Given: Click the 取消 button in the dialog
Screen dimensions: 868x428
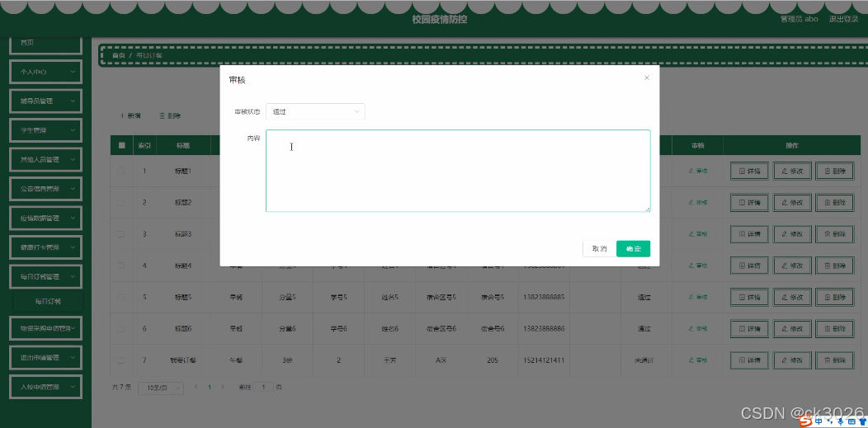Looking at the screenshot, I should coord(600,249).
